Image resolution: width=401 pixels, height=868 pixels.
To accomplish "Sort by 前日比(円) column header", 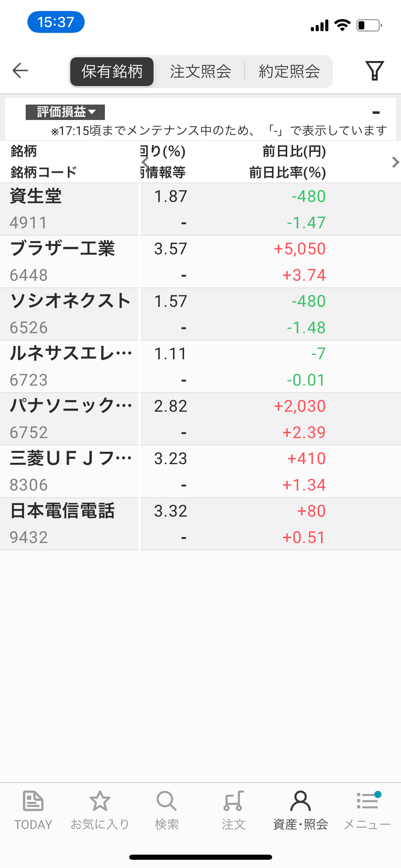I will pyautogui.click(x=294, y=151).
